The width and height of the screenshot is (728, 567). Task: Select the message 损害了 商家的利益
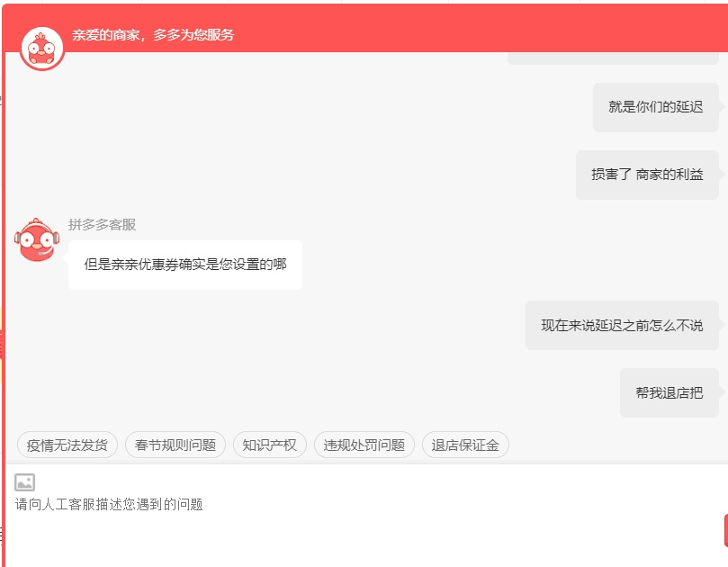(647, 175)
